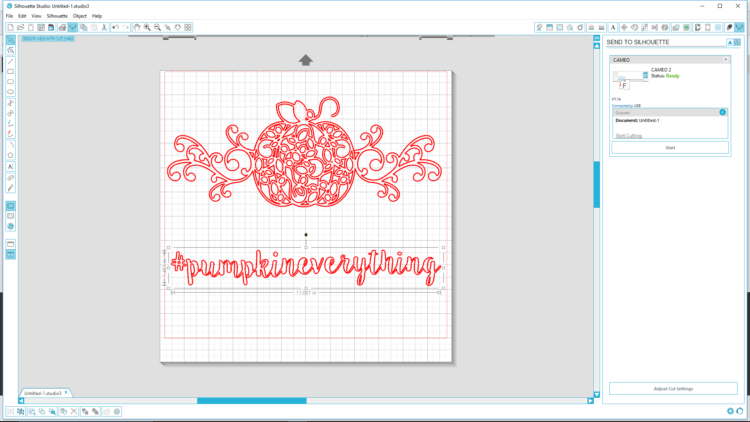Image resolution: width=750 pixels, height=422 pixels.
Task: Open the File menu
Action: click(9, 16)
